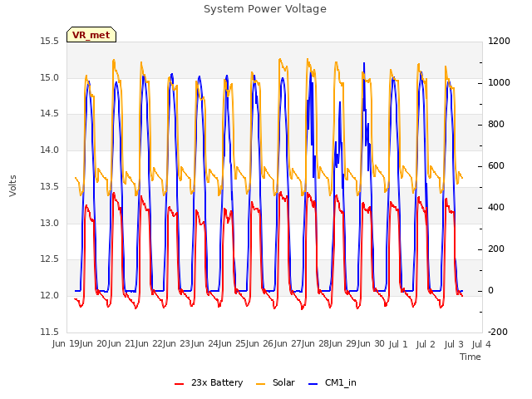Click the 200 right axis tick label

[x=496, y=249]
